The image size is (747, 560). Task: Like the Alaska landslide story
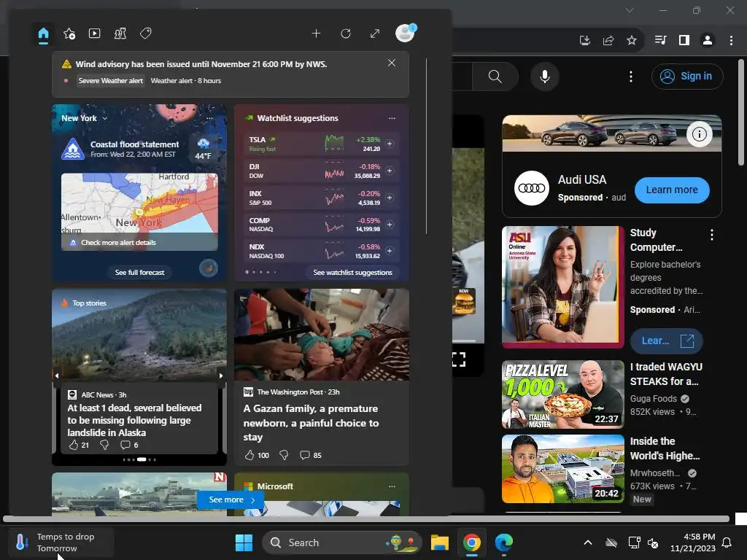pos(74,445)
